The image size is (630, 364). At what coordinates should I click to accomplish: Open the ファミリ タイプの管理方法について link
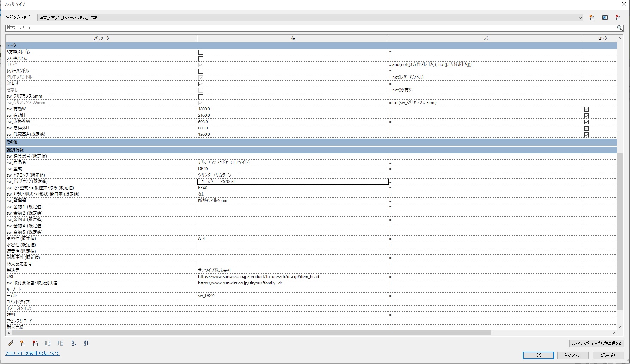(32, 353)
